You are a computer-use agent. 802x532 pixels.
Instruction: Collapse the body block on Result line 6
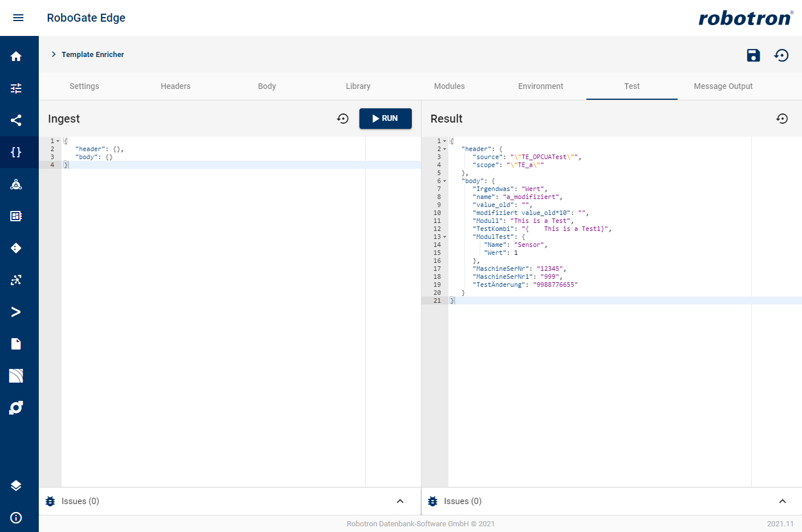[445, 181]
